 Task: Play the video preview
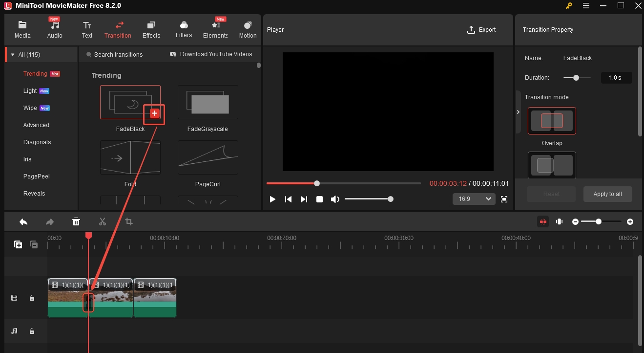(273, 199)
